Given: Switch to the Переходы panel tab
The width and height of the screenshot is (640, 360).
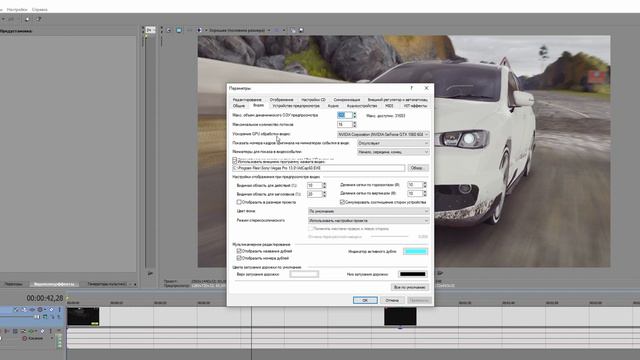Looking at the screenshot, I should click(13, 284).
